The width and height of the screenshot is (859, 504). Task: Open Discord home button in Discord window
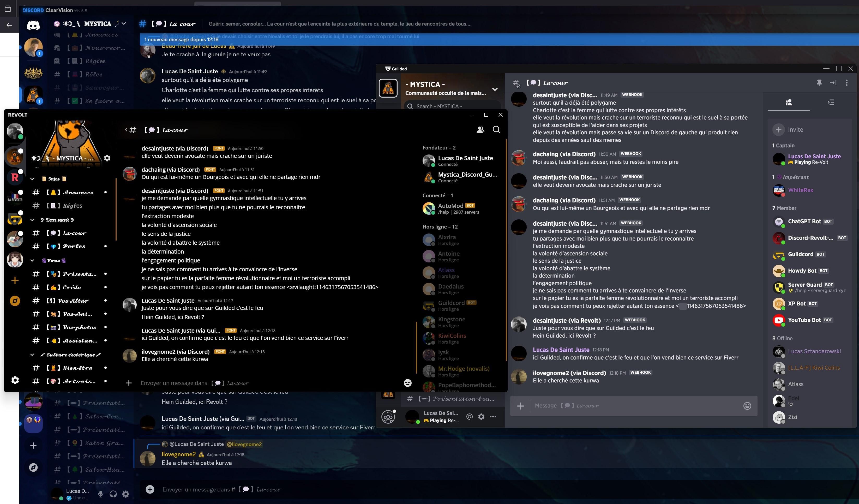[33, 25]
